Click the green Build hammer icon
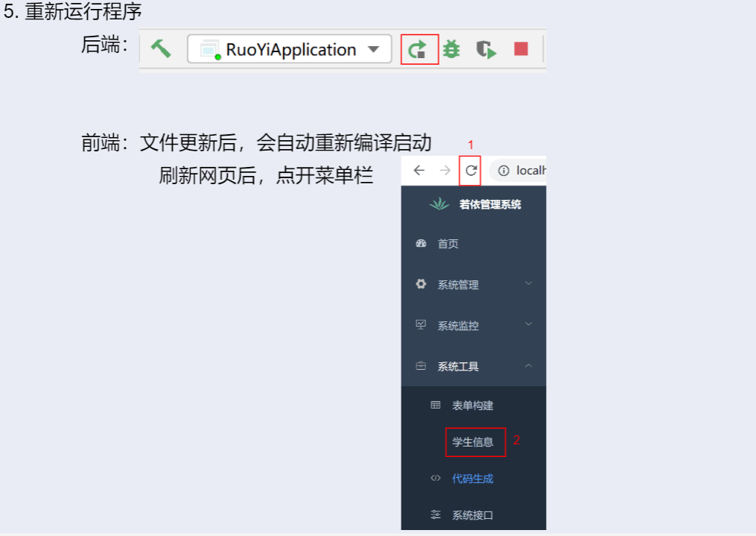 pyautogui.click(x=161, y=48)
